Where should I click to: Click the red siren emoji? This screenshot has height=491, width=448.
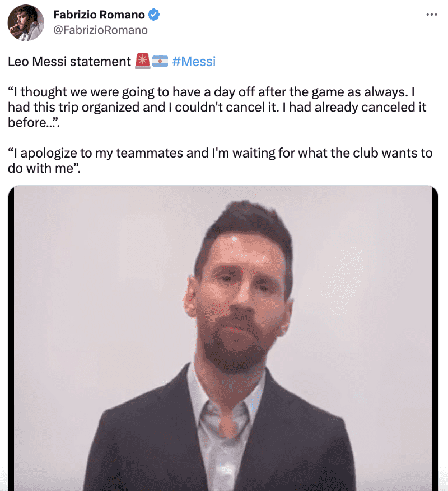143,61
